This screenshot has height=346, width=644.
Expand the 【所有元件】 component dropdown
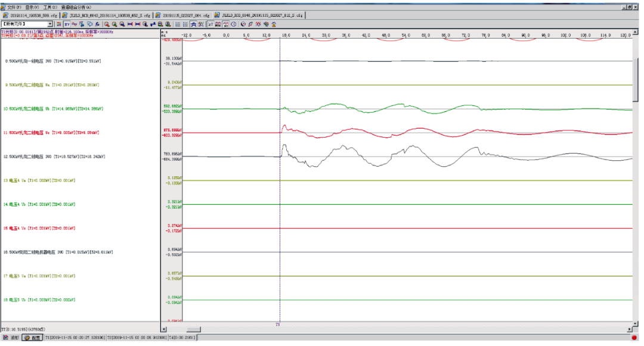click(x=51, y=24)
